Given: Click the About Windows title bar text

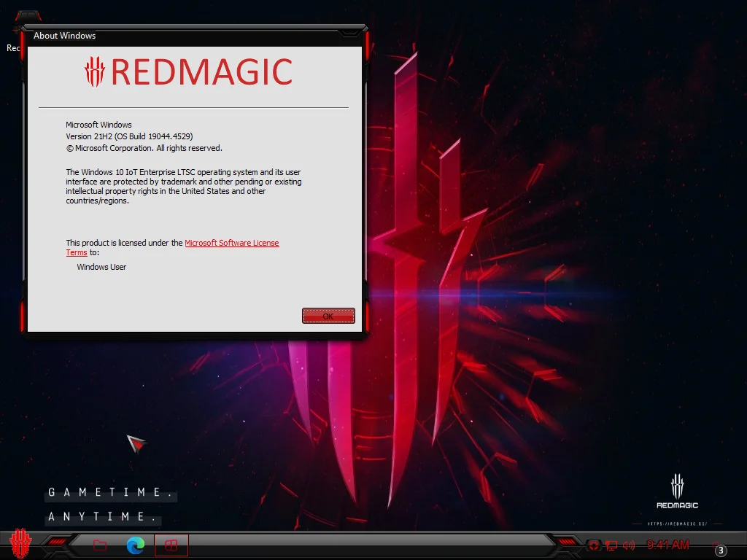Looking at the screenshot, I should 64,36.
